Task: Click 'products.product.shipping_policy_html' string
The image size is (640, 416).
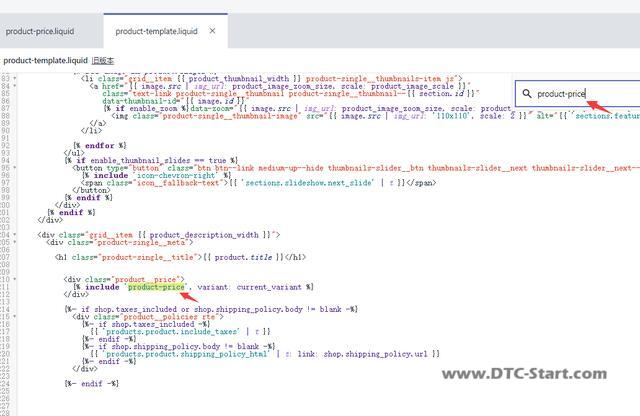Action: (187, 354)
